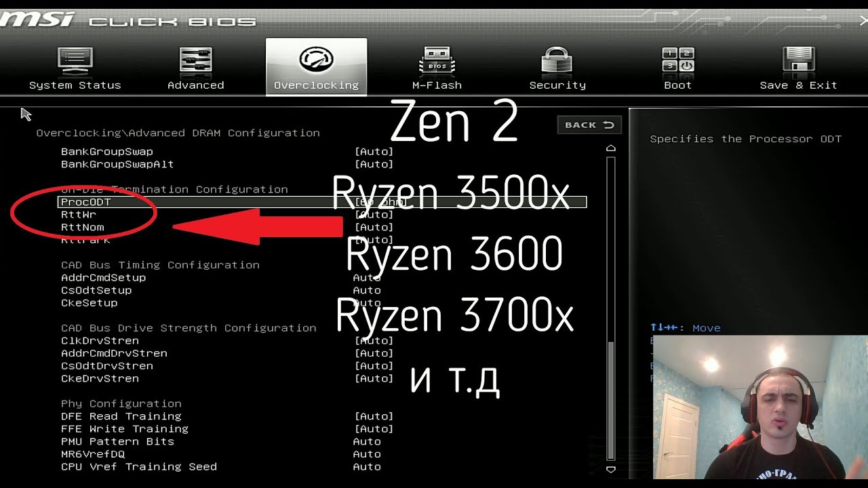Select the RttNom setting label
The image size is (868, 488).
(x=82, y=227)
